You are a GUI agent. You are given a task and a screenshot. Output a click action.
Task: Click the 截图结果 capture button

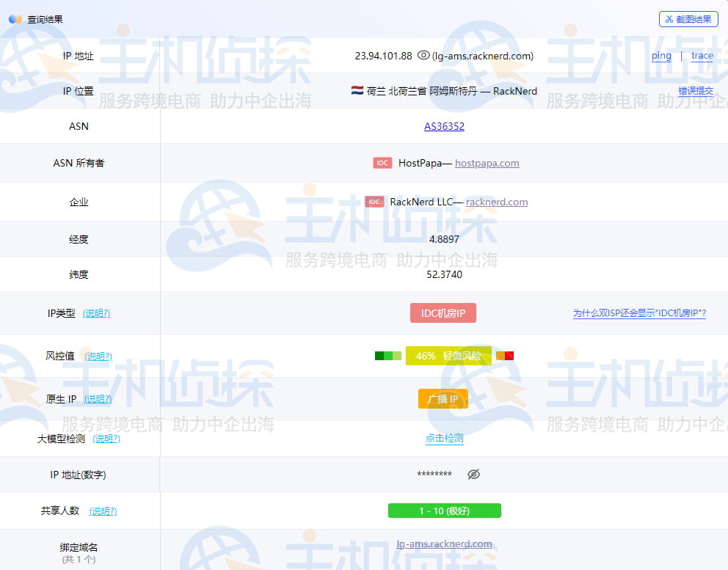pos(688,19)
